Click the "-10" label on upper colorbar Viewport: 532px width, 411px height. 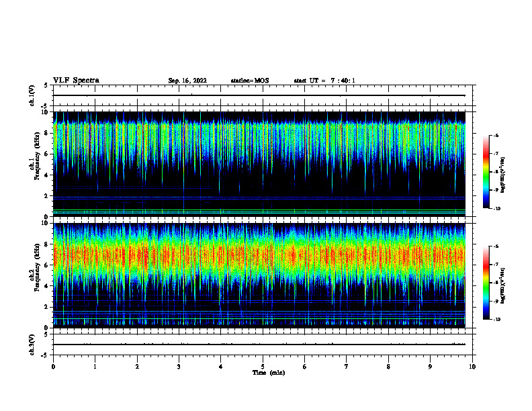[x=497, y=209]
